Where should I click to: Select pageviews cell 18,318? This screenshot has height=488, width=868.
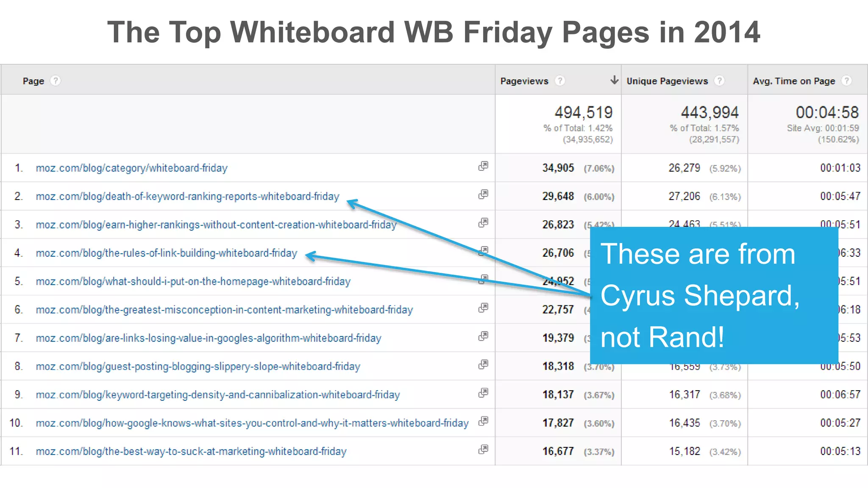tap(558, 366)
